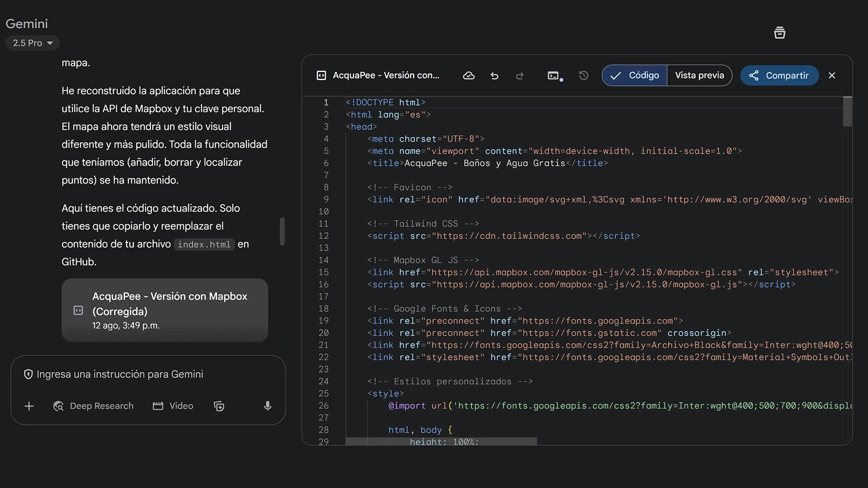The height and width of the screenshot is (488, 868).
Task: Click the AcquaPee - Versión con... panel title
Action: coord(386,75)
